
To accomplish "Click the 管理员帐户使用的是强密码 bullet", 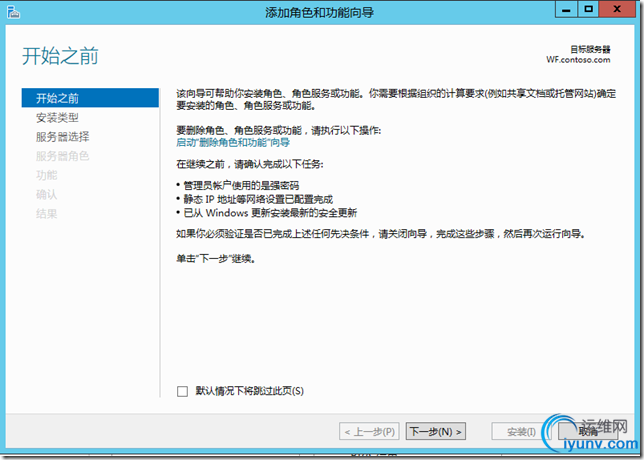I will point(241,186).
